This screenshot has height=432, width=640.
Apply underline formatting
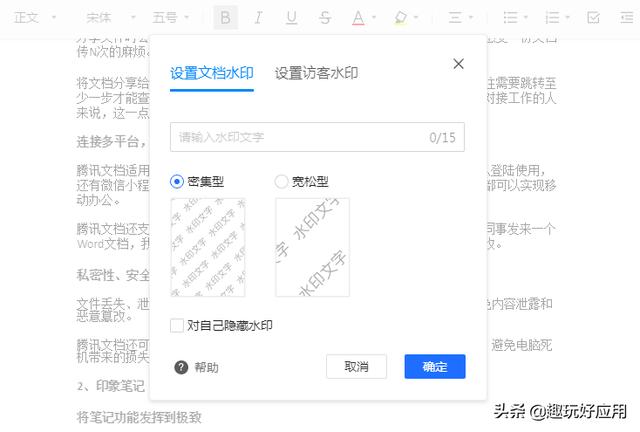(x=291, y=17)
